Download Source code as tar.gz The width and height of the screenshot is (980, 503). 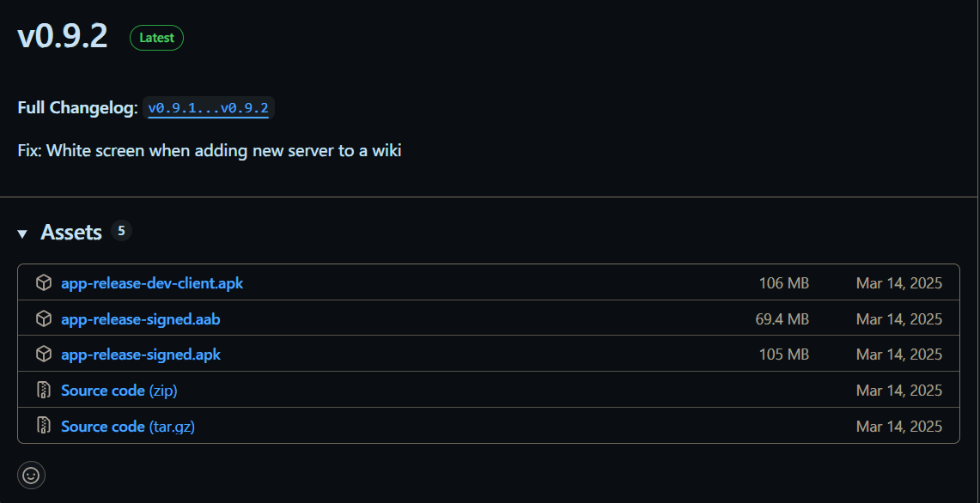pos(128,426)
